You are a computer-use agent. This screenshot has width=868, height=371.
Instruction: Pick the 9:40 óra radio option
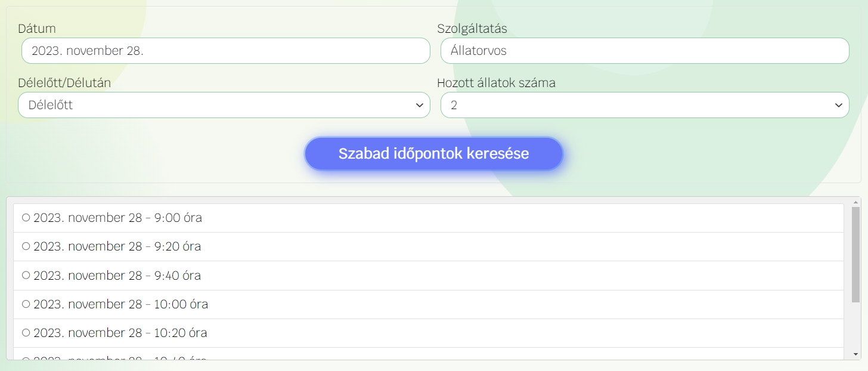(x=26, y=275)
